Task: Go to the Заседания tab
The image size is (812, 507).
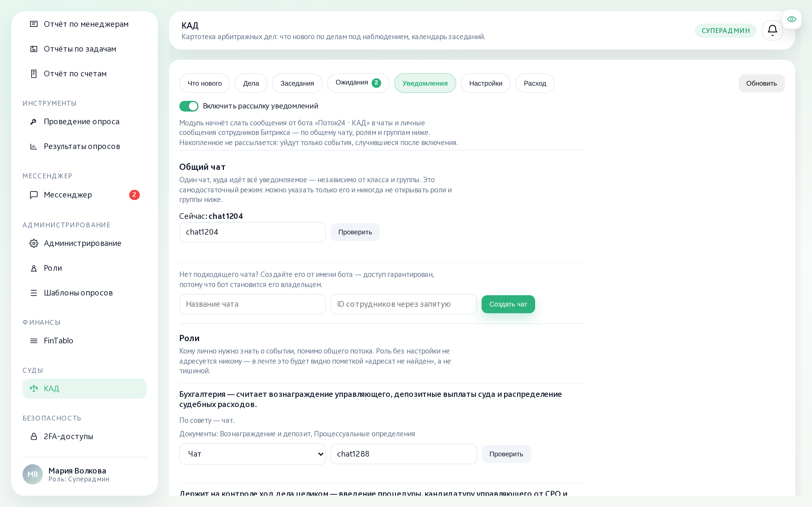Action: [x=297, y=83]
